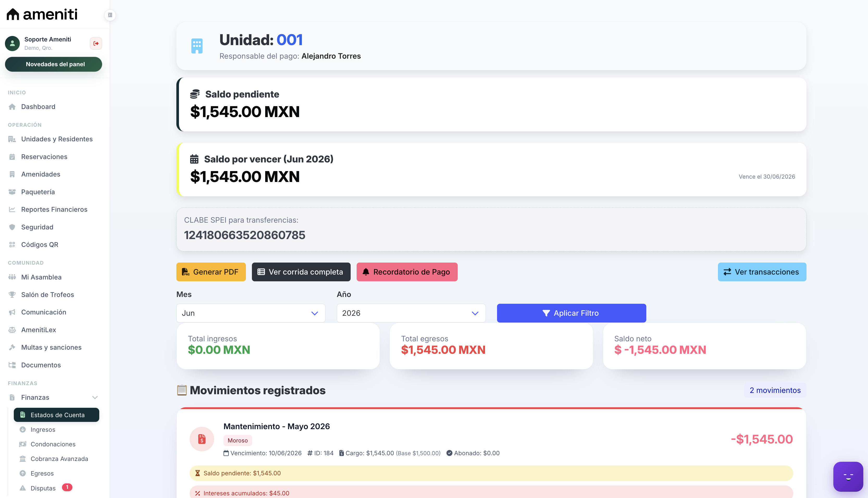This screenshot has height=498, width=868.
Task: Click the Seguridad shield icon
Action: 12,227
